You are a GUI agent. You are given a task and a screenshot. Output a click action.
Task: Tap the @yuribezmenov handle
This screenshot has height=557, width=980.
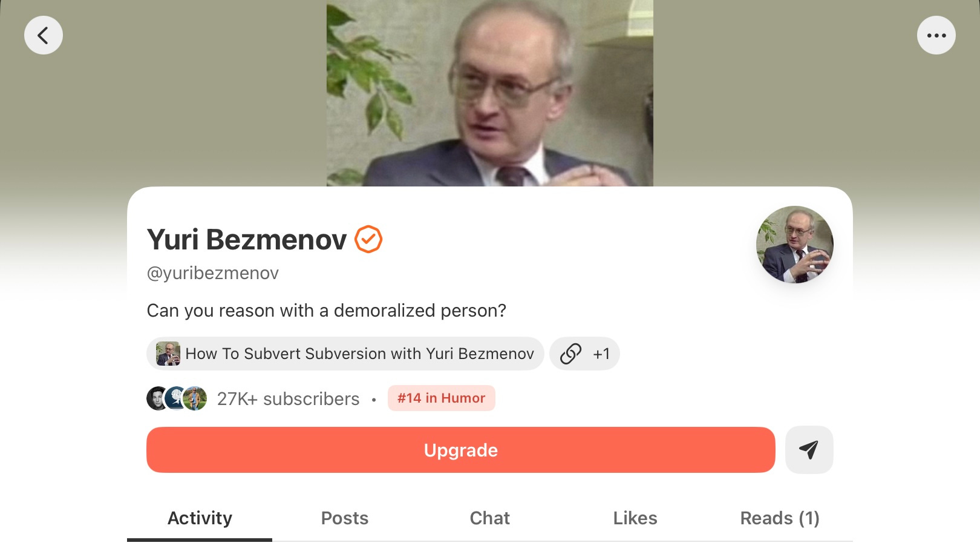click(213, 273)
